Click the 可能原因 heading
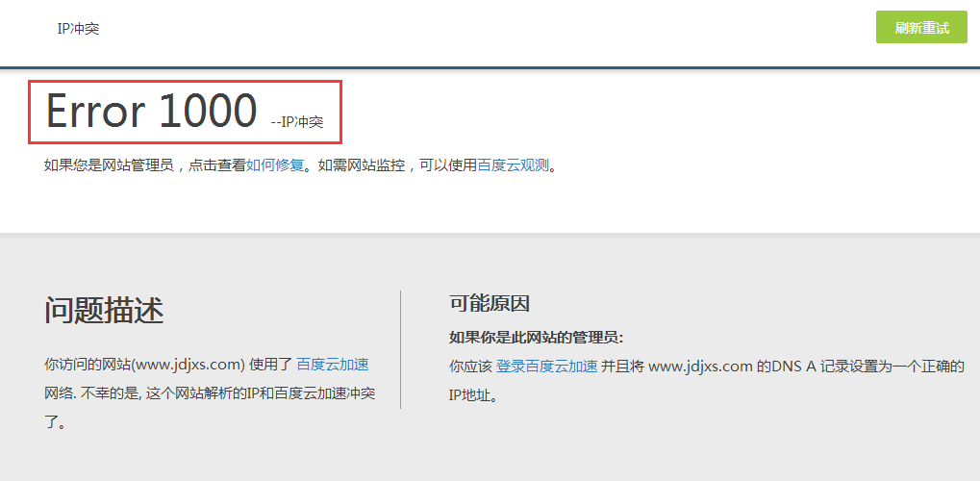980x481 pixels. 490,304
